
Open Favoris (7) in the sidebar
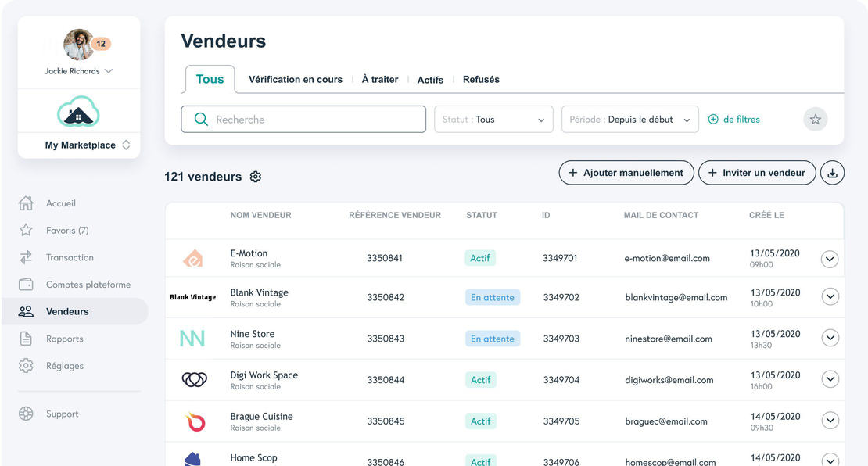pyautogui.click(x=67, y=230)
